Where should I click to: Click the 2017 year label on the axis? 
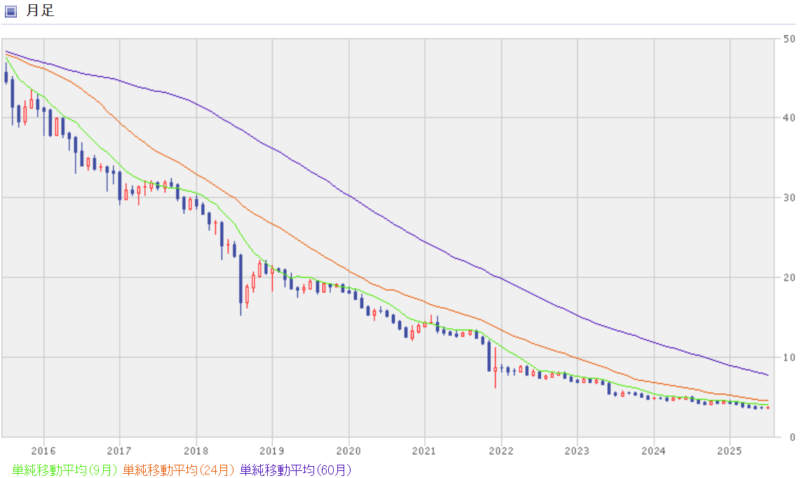[119, 451]
